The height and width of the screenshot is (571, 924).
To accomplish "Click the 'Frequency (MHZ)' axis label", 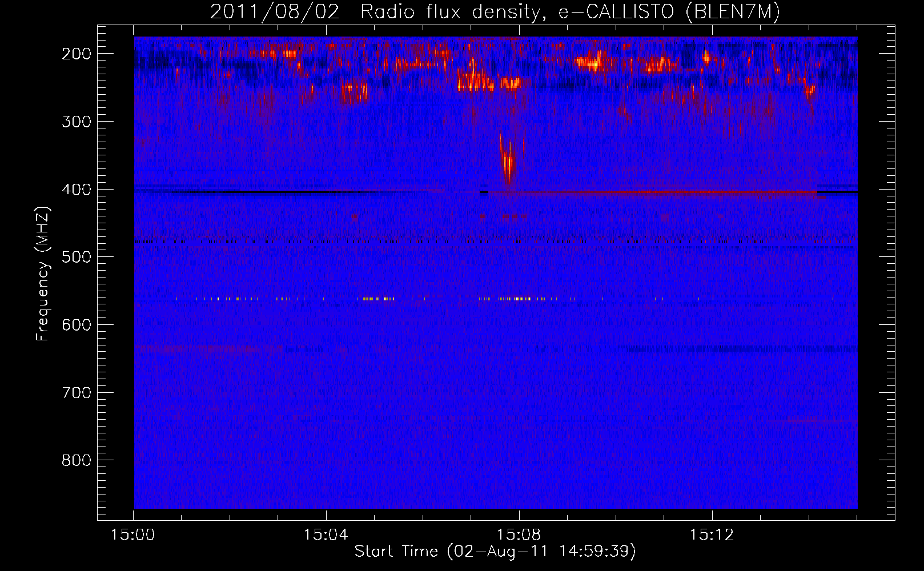I will [43, 274].
